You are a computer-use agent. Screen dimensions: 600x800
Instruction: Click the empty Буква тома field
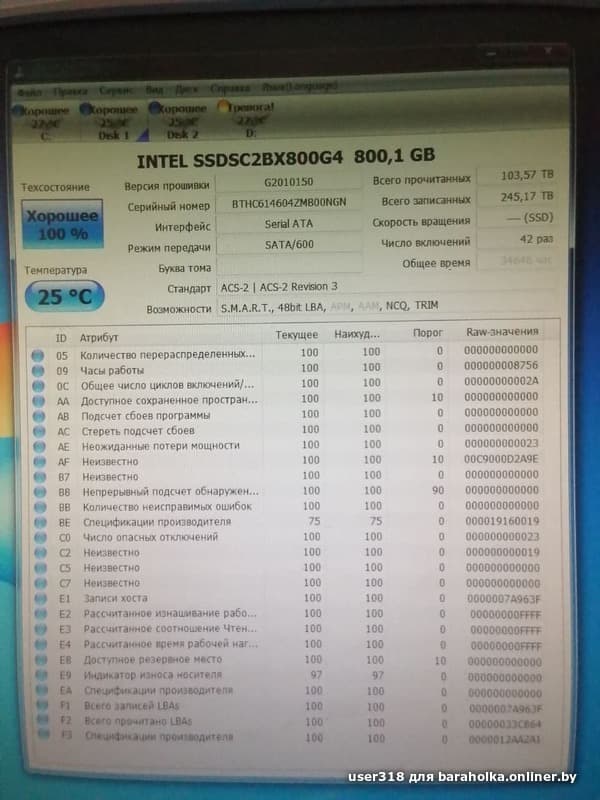pyautogui.click(x=289, y=265)
